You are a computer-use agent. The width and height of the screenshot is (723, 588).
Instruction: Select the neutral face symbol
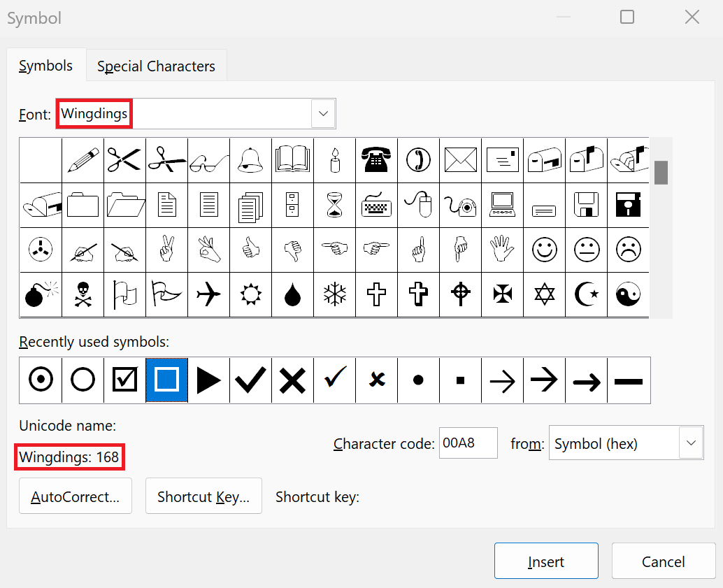[586, 250]
